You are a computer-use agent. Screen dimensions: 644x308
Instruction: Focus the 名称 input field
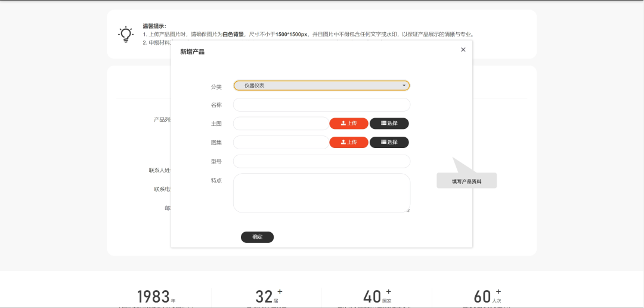click(321, 105)
